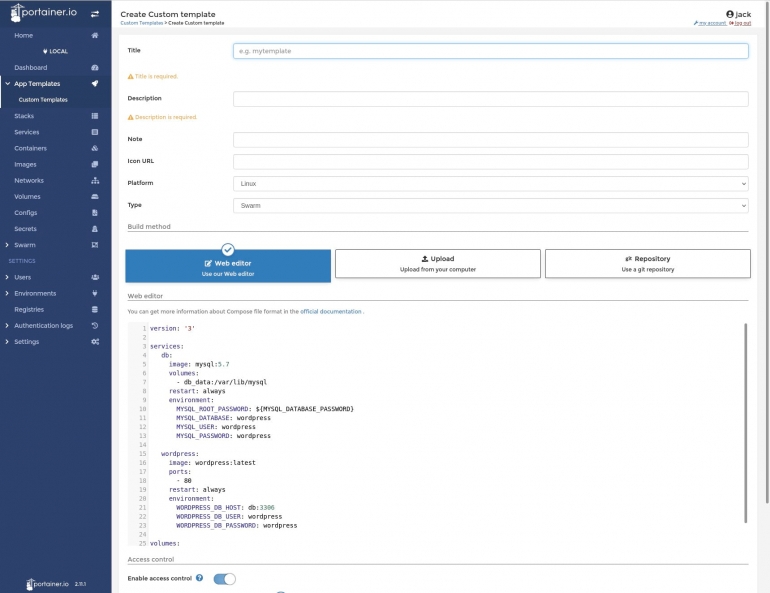
Task: Open the Platform dropdown showing Linux
Action: (491, 184)
